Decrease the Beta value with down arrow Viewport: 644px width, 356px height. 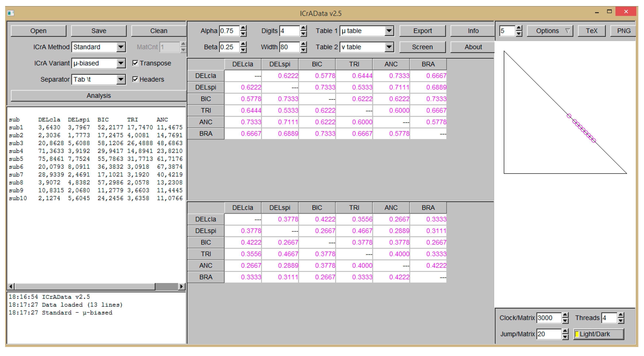coord(243,50)
